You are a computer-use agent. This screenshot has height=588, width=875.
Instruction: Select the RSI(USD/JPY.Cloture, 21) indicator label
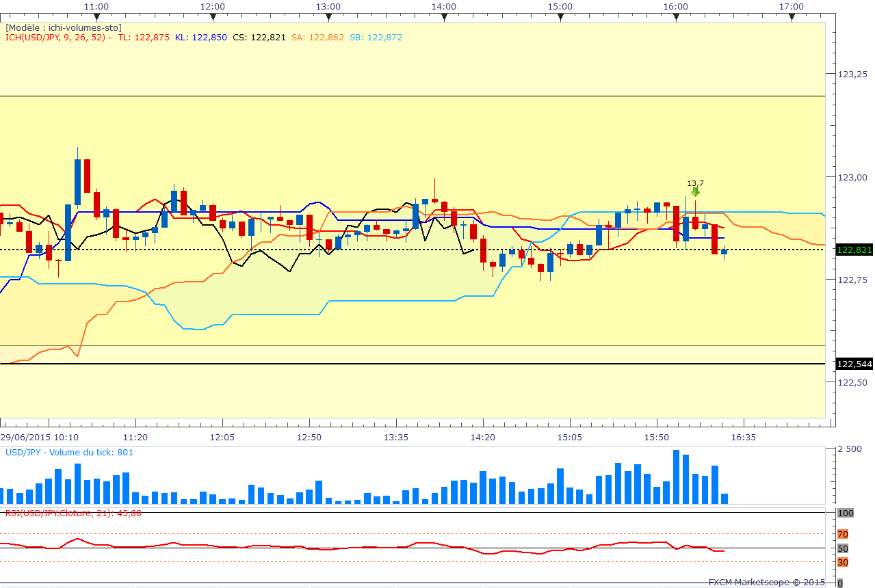click(73, 513)
